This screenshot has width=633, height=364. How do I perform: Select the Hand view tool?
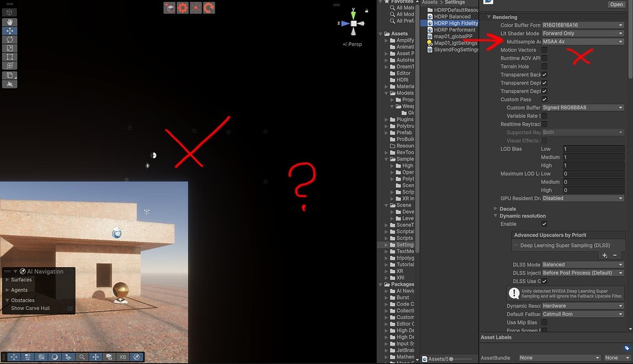tap(10, 22)
